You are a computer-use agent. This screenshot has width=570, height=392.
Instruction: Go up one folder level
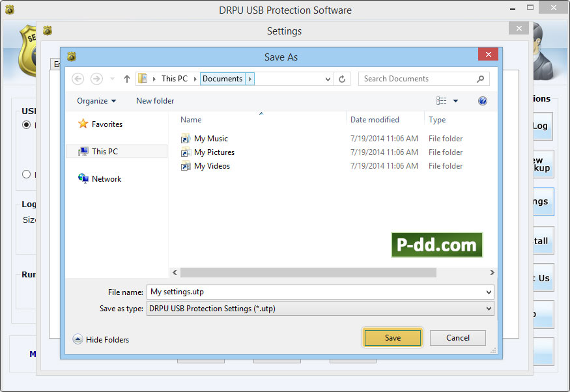[x=127, y=79]
